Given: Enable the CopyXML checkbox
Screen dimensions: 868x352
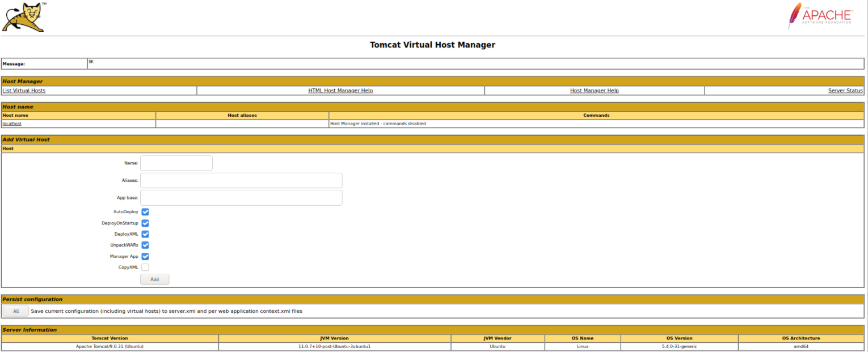Looking at the screenshot, I should tap(145, 268).
